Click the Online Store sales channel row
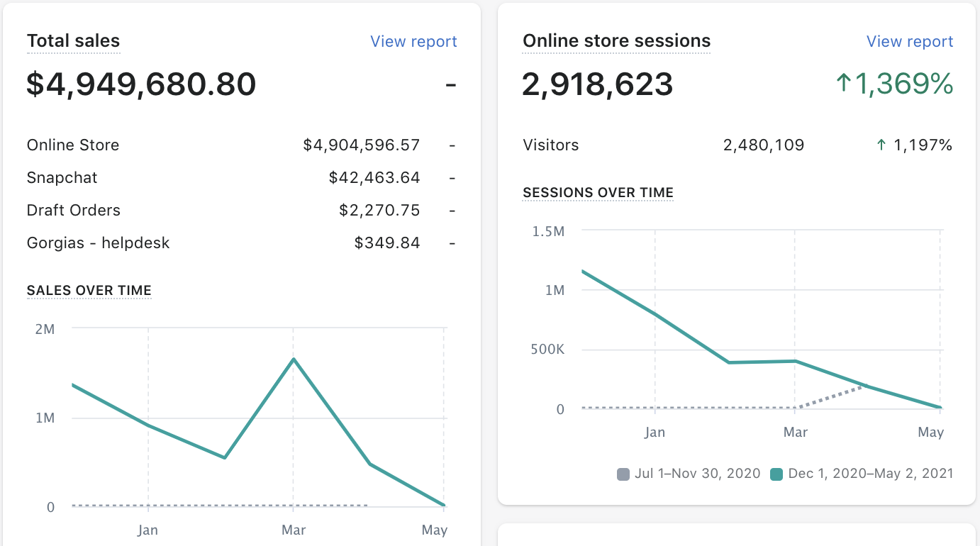This screenshot has width=980, height=546. tap(72, 145)
